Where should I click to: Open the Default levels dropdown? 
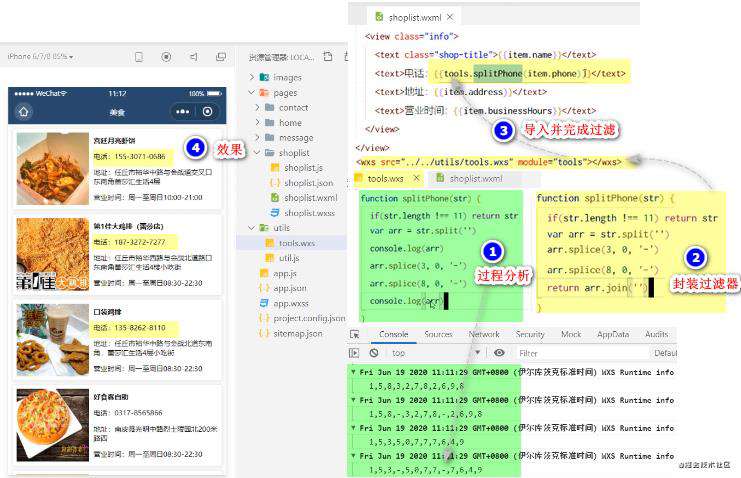click(665, 353)
